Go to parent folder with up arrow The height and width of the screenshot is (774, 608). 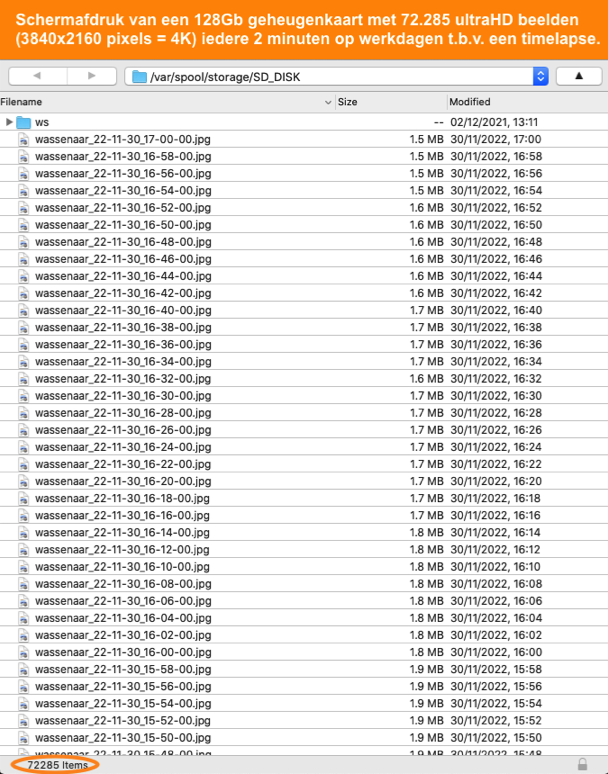click(x=578, y=76)
